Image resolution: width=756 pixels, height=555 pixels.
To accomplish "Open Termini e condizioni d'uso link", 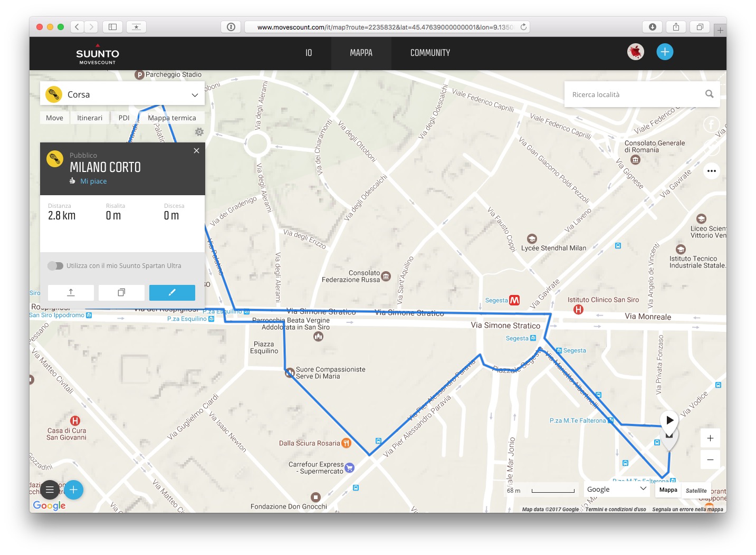I will (x=616, y=509).
